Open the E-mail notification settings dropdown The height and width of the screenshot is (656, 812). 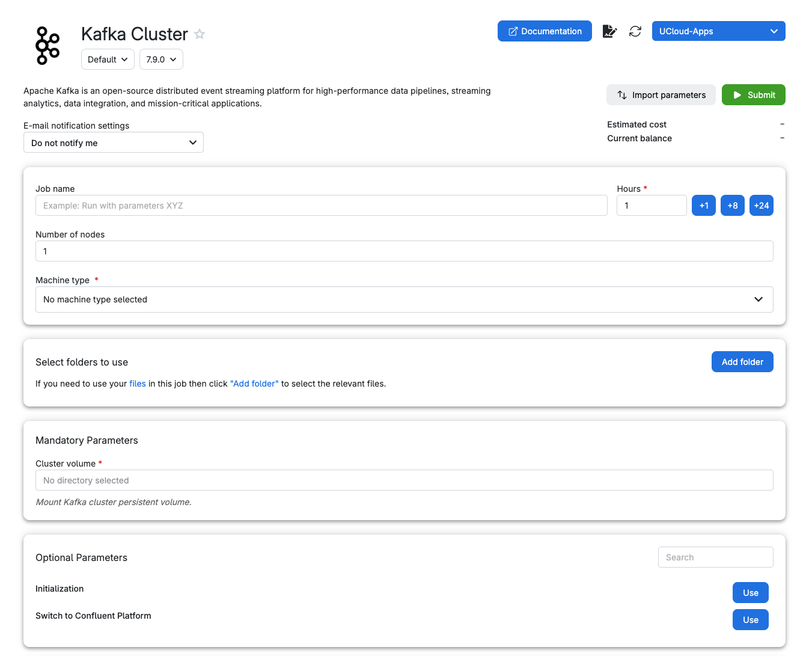[x=114, y=143]
